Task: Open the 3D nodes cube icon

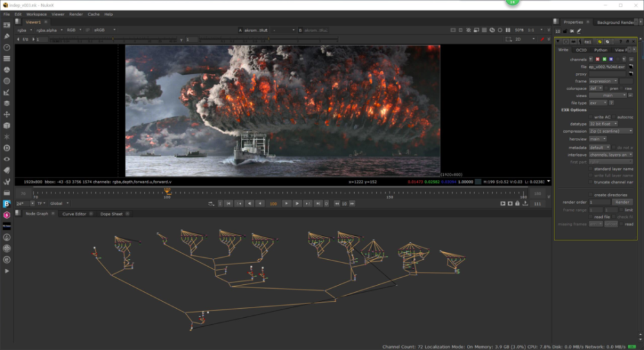Action: pyautogui.click(x=6, y=125)
